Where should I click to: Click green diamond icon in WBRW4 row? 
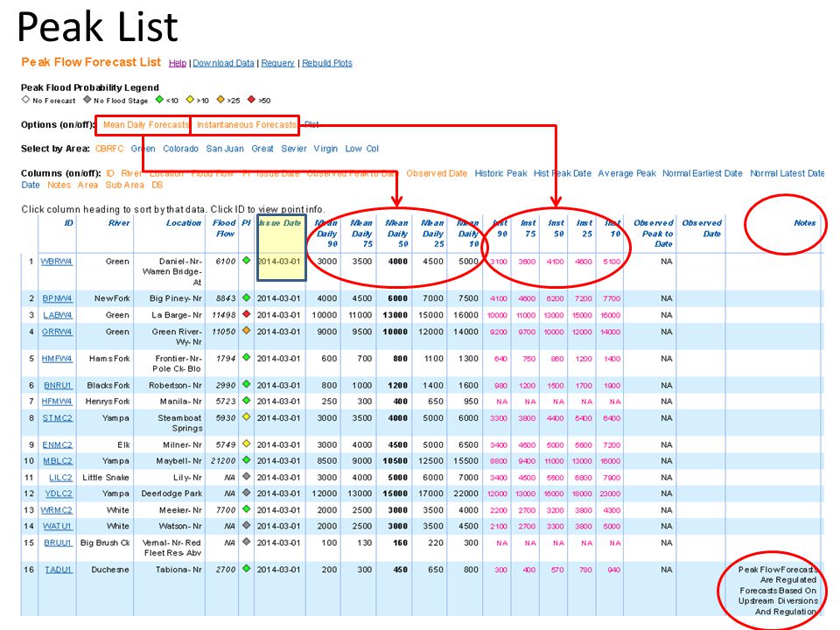(247, 261)
